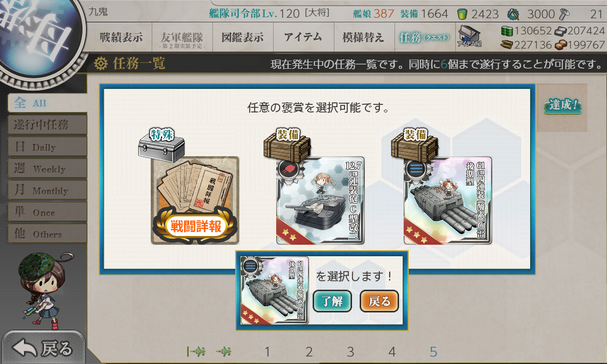Filter quests by Weekly
This screenshot has width=607, height=364.
[x=48, y=169]
